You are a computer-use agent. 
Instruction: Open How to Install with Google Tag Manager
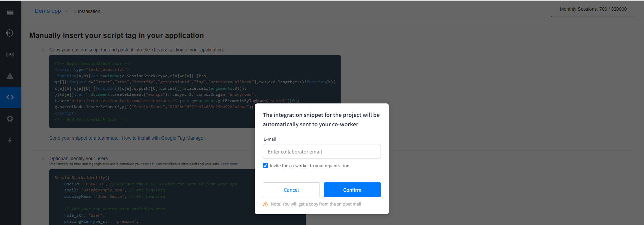pos(163,138)
